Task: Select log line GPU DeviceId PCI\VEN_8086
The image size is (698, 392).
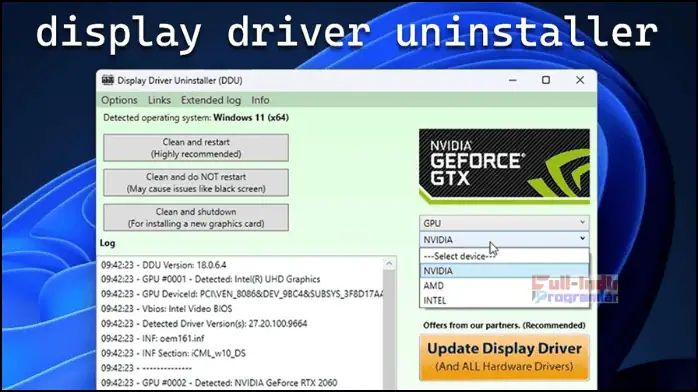Action: 242,294
